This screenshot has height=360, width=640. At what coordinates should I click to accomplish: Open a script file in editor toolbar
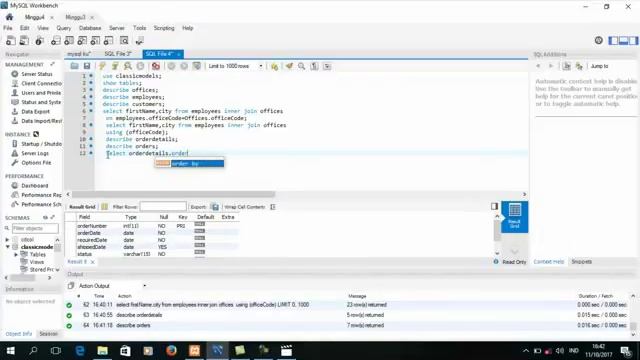coord(74,66)
